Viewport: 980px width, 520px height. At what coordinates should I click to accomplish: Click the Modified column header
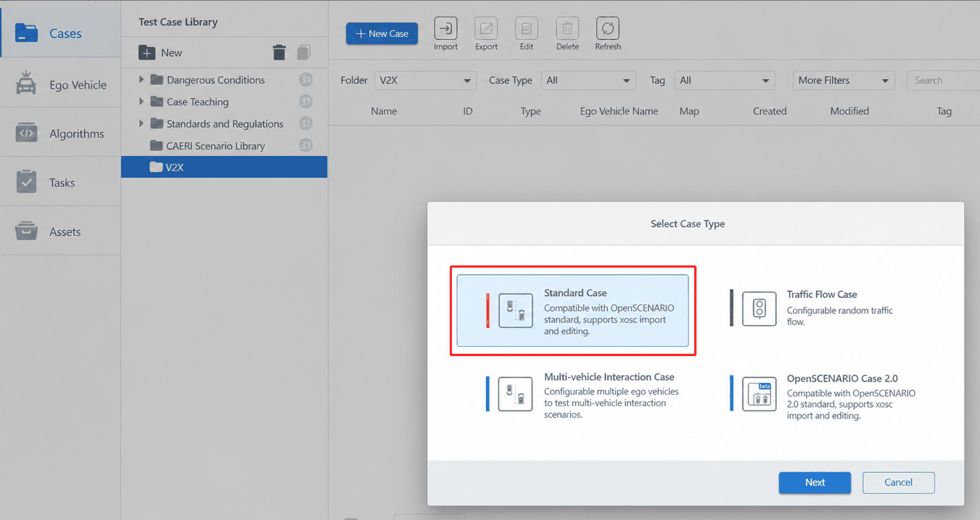[x=849, y=111]
